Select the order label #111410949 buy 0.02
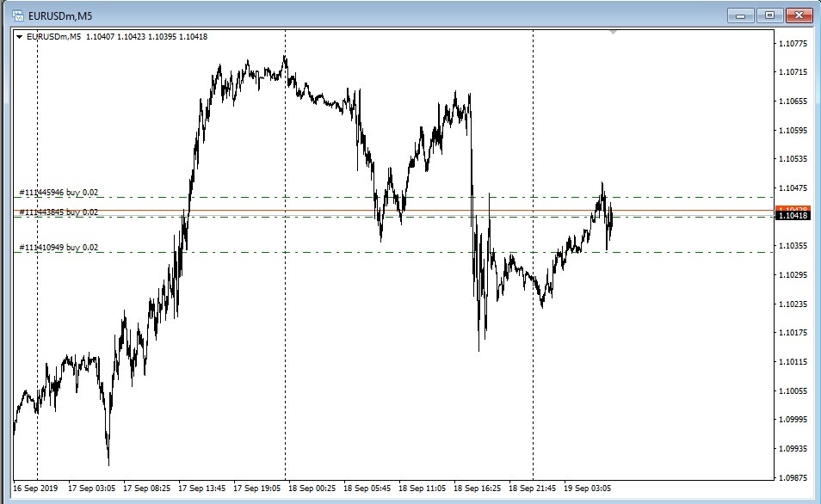This screenshot has width=821, height=504. click(x=58, y=247)
